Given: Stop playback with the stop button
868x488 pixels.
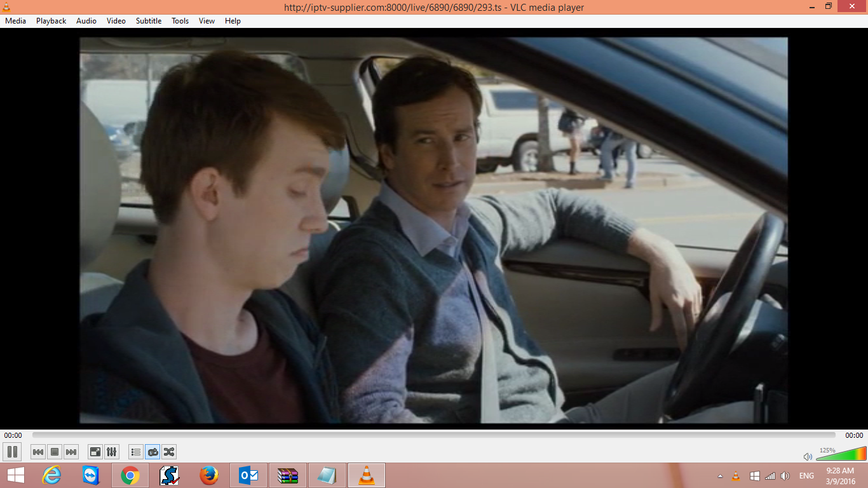Looking at the screenshot, I should point(55,452).
